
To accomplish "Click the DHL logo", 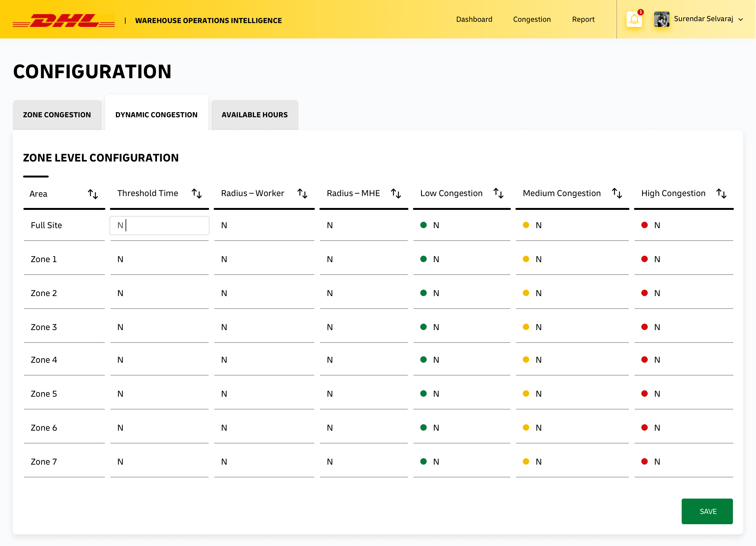I will pyautogui.click(x=64, y=20).
